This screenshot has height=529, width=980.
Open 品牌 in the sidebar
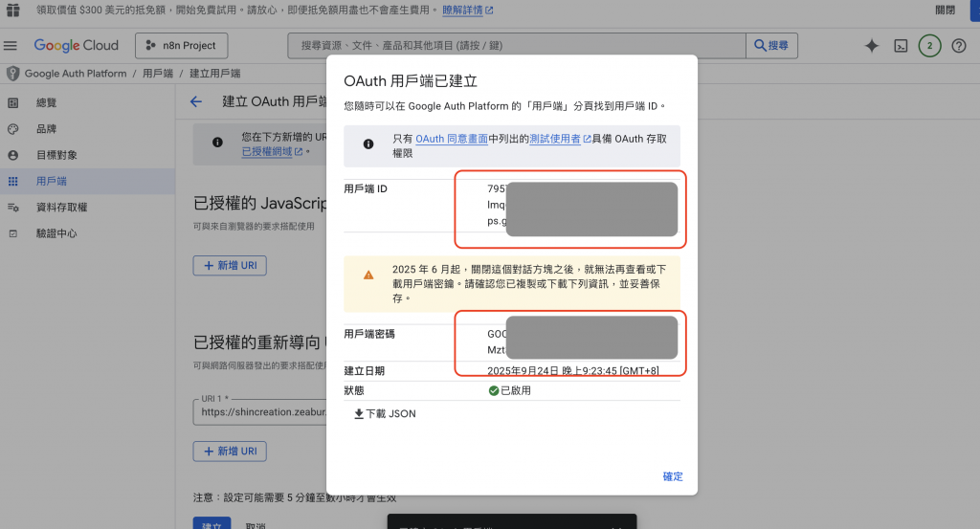[46, 128]
